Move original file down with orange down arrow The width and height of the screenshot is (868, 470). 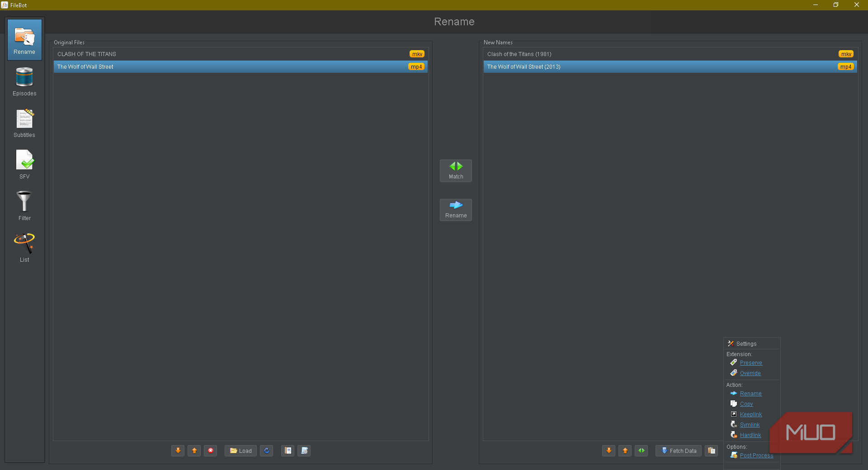point(178,451)
